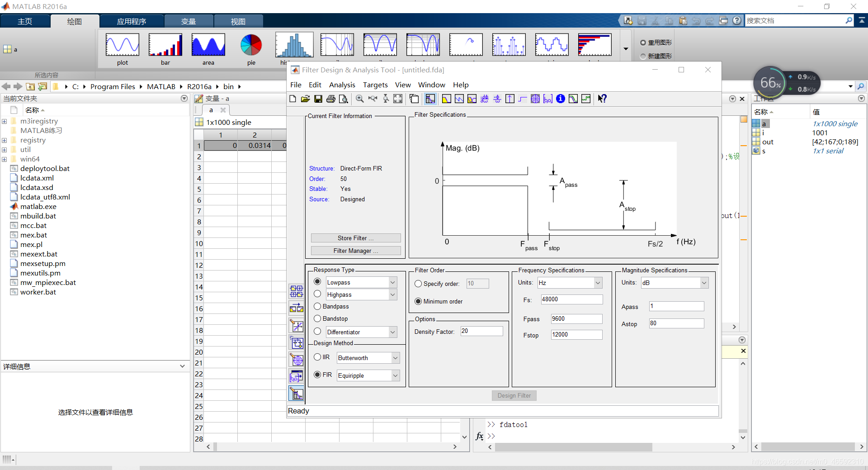The width and height of the screenshot is (868, 470).
Task: Display the Step Response plot
Action: pyautogui.click(x=523, y=99)
